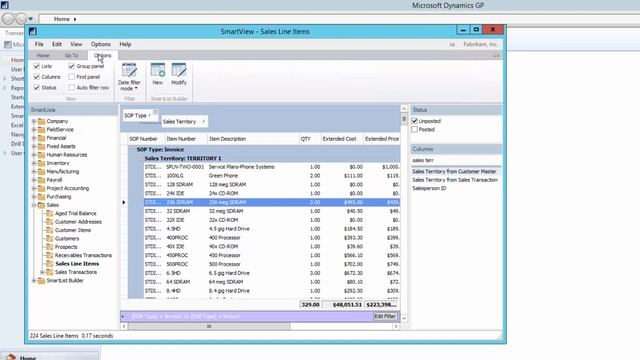
Task: Select the Human Resources folder icon
Action: coord(41,155)
